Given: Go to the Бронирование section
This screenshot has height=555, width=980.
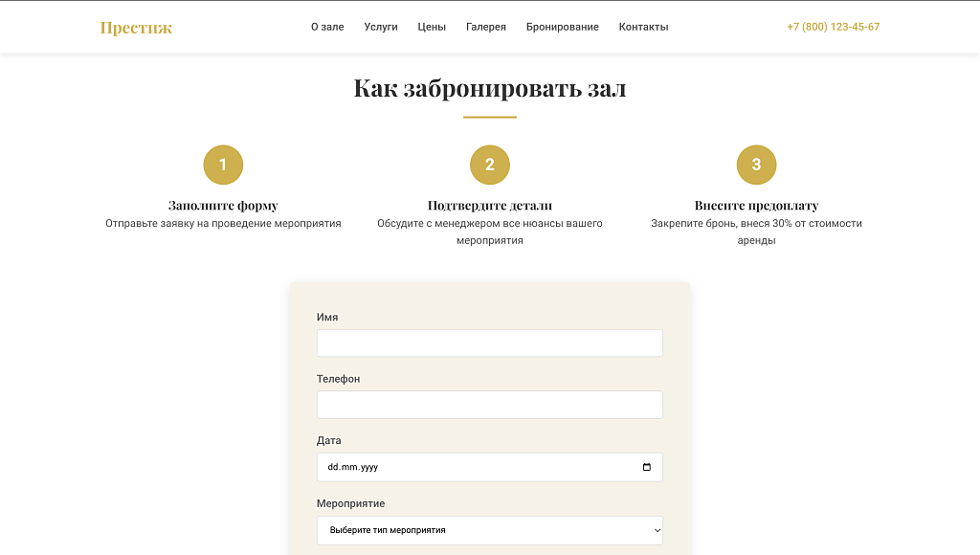Looking at the screenshot, I should pyautogui.click(x=562, y=27).
